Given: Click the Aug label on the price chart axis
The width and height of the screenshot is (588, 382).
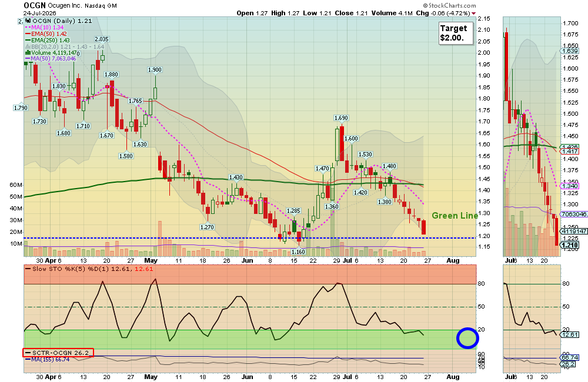Looking at the screenshot, I should (x=453, y=260).
